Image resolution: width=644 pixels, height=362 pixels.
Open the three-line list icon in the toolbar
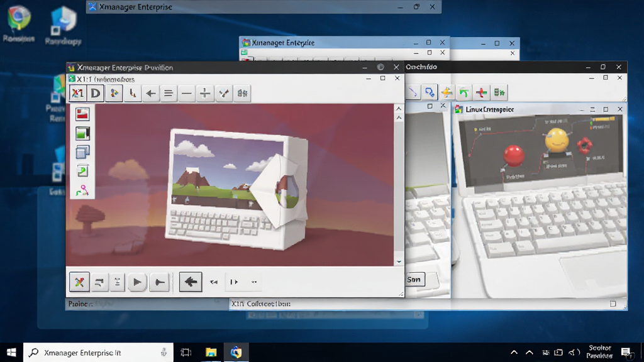169,93
